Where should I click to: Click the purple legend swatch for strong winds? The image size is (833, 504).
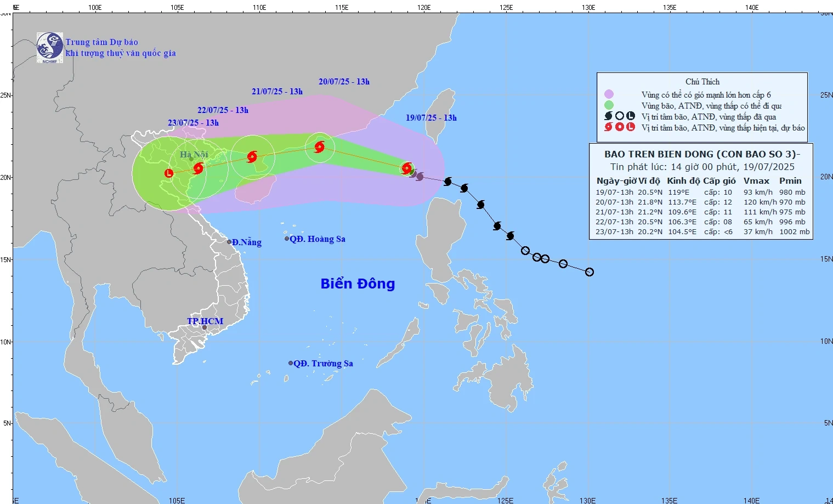(x=609, y=94)
